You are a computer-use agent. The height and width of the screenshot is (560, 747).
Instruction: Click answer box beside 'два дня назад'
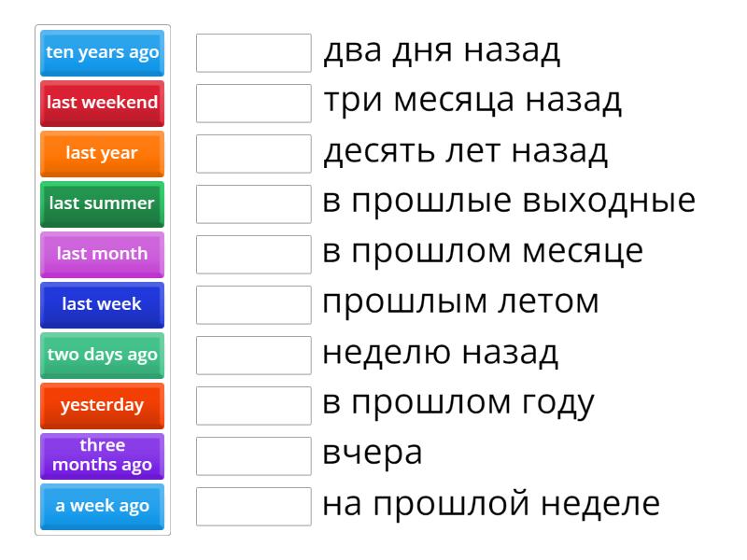pos(254,53)
